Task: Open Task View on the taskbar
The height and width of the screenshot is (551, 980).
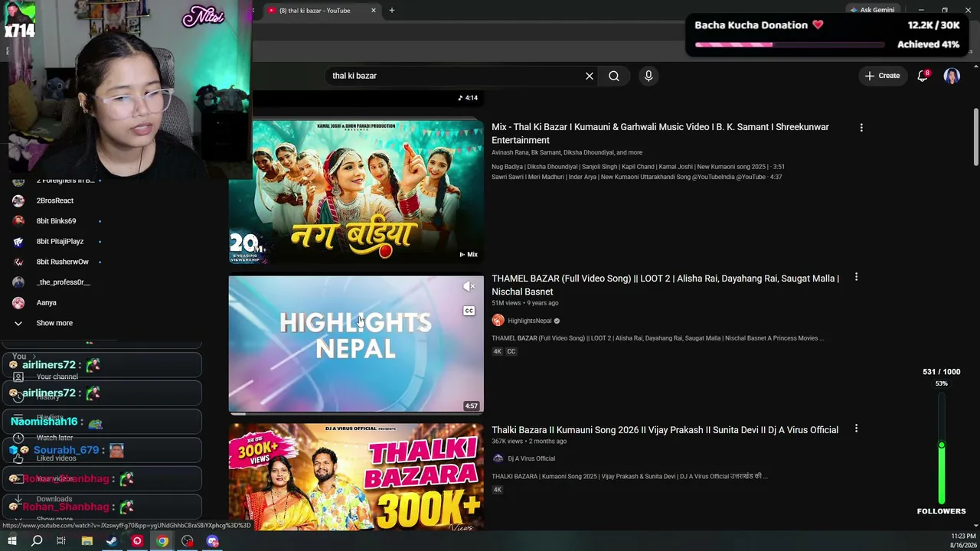Action: [x=61, y=541]
